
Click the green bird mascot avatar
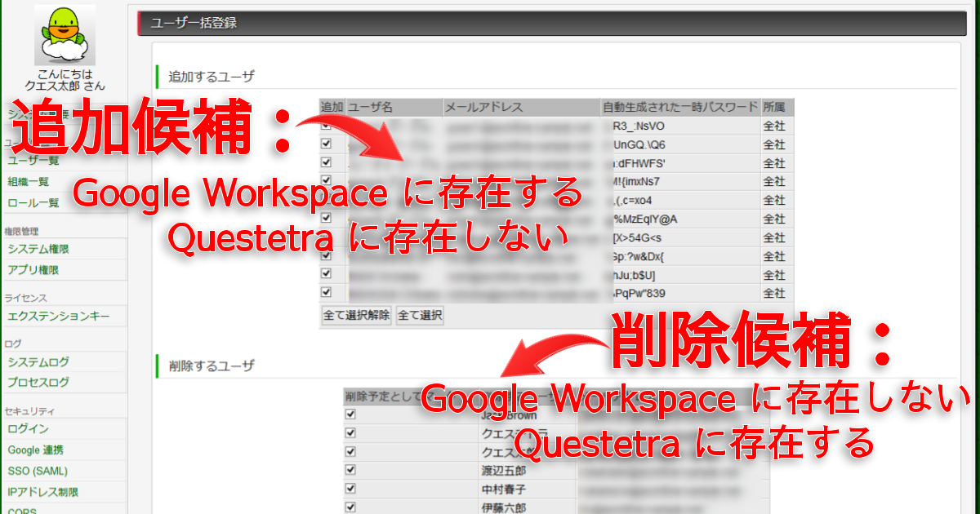tap(65, 35)
